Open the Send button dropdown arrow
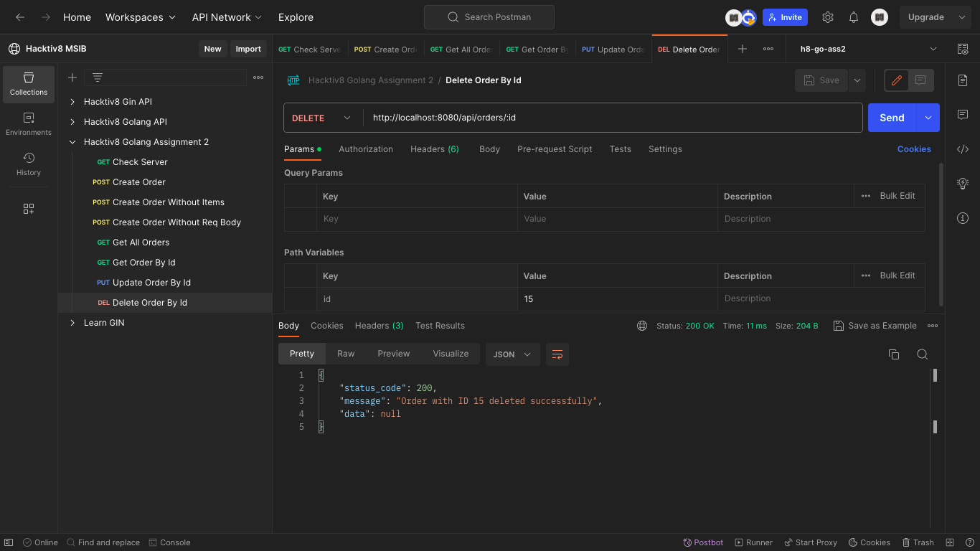The height and width of the screenshot is (551, 980). pyautogui.click(x=928, y=118)
